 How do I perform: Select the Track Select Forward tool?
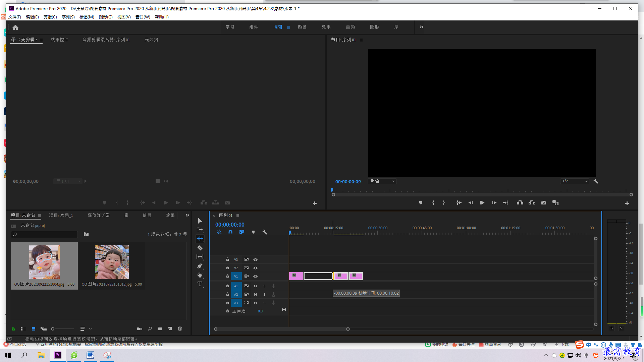click(200, 230)
